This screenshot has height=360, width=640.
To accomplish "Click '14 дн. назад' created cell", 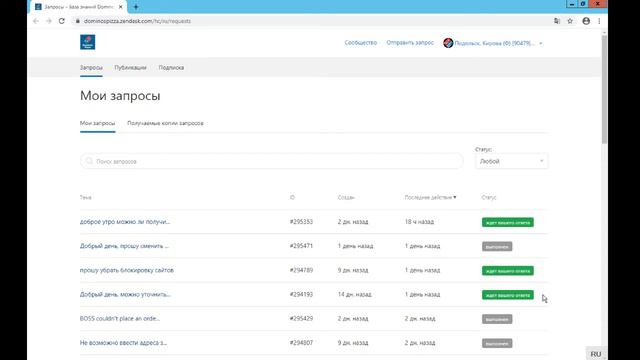I will tap(354, 294).
